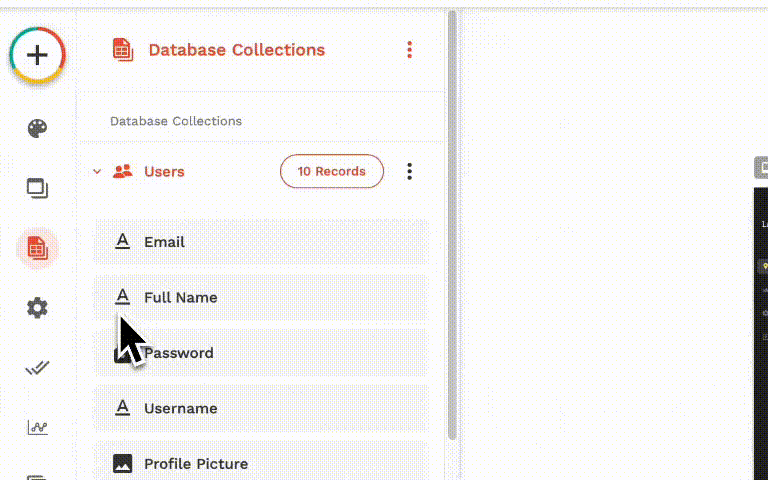This screenshot has width=768, height=480.
Task: Open the screens icon in sidebar
Action: pyautogui.click(x=37, y=188)
